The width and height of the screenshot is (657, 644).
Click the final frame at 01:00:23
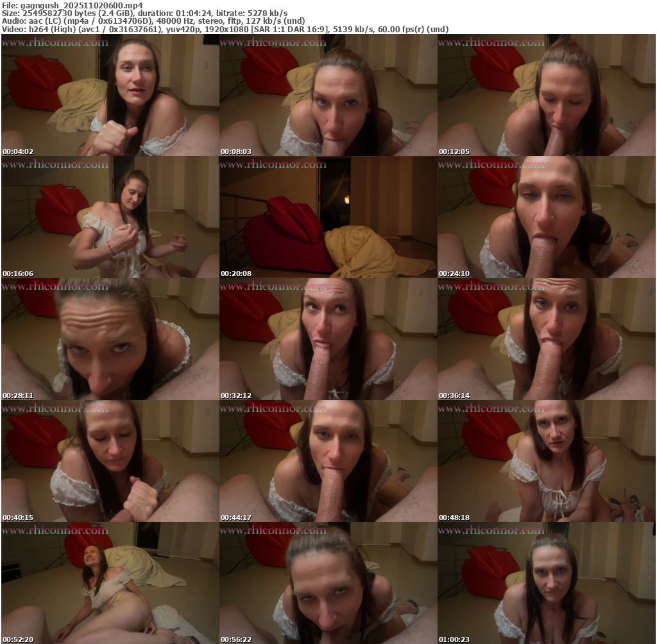click(546, 583)
